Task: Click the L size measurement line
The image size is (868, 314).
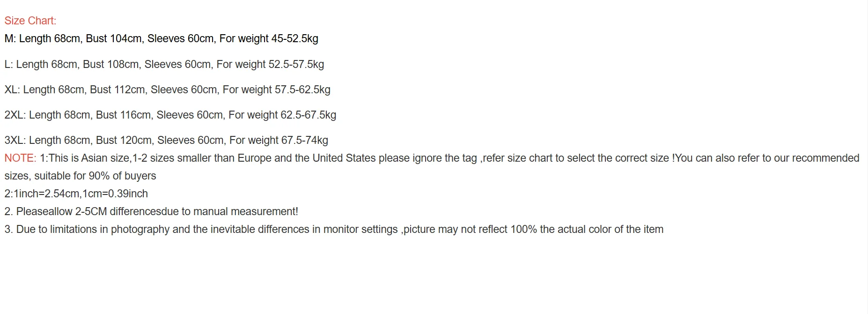Action: (164, 64)
